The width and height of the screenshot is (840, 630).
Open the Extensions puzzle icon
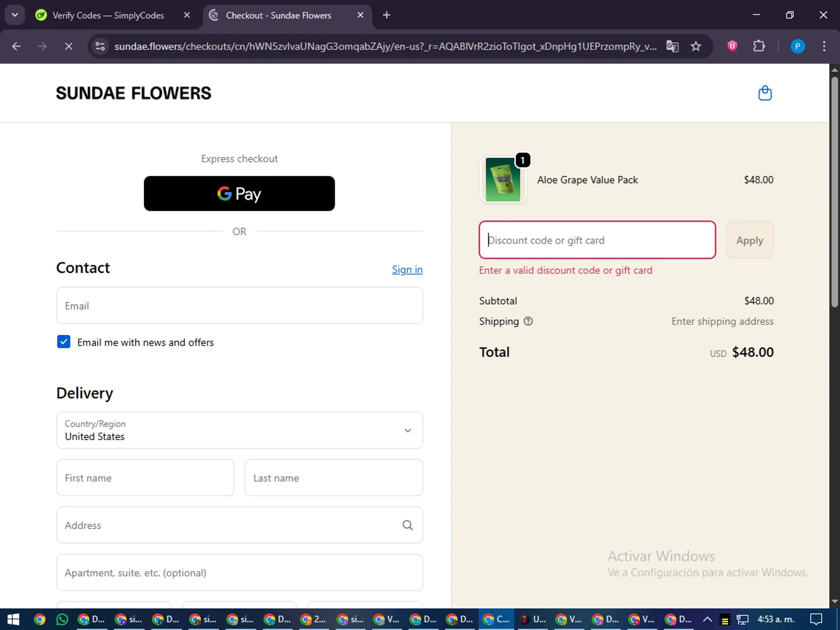(759, 46)
